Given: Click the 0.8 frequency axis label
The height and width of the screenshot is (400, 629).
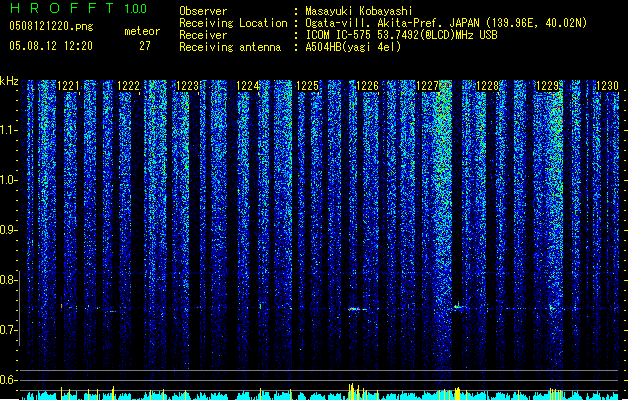Looking at the screenshot, I should pos(8,280).
